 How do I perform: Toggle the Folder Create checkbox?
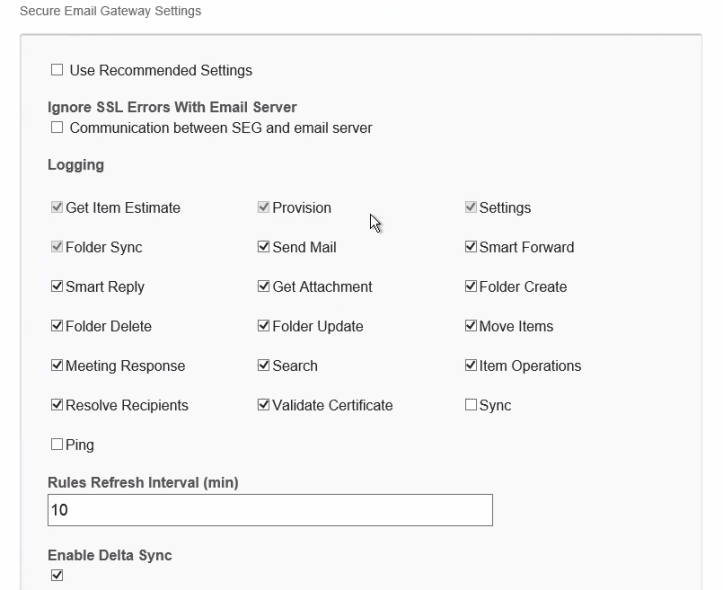(472, 287)
